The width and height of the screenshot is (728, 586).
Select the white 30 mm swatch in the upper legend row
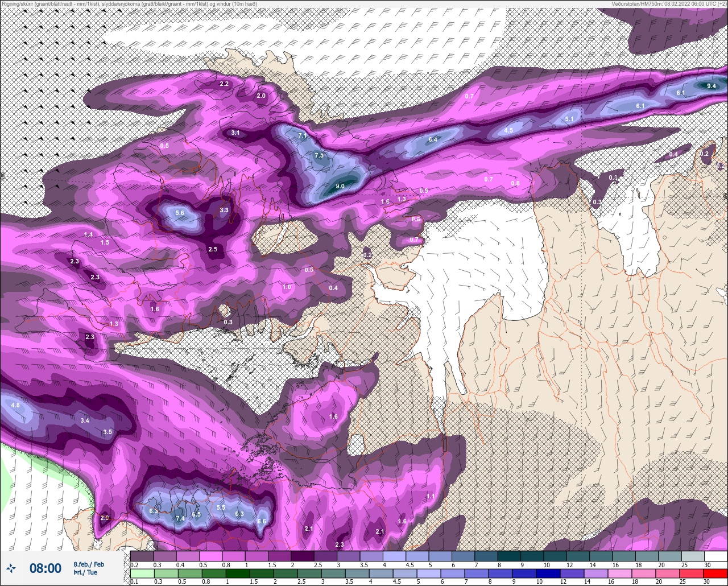pos(716,556)
